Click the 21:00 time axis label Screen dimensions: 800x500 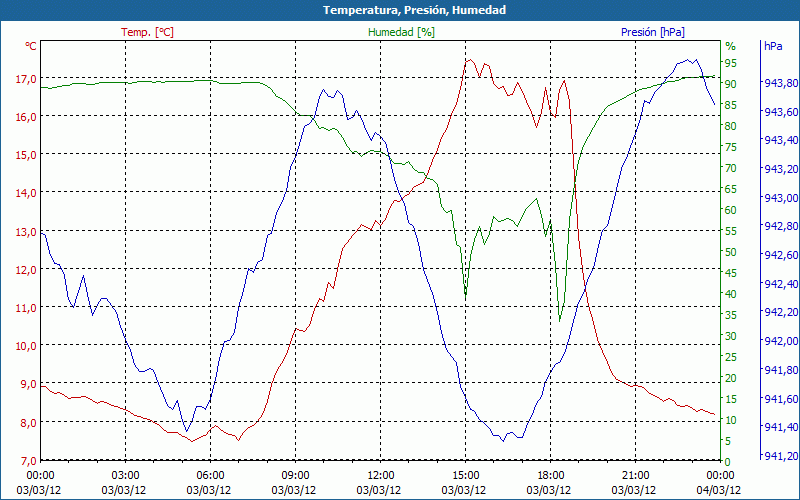coord(635,475)
